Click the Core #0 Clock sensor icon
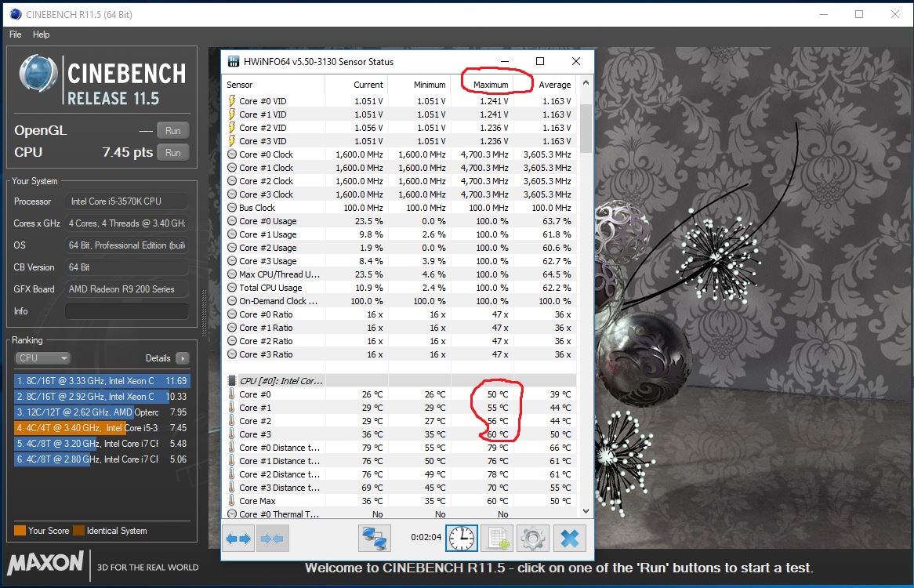 [232, 154]
